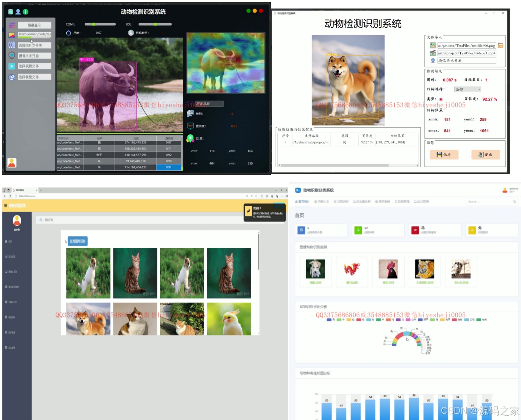Click the tiger category thumbnail

425,269
